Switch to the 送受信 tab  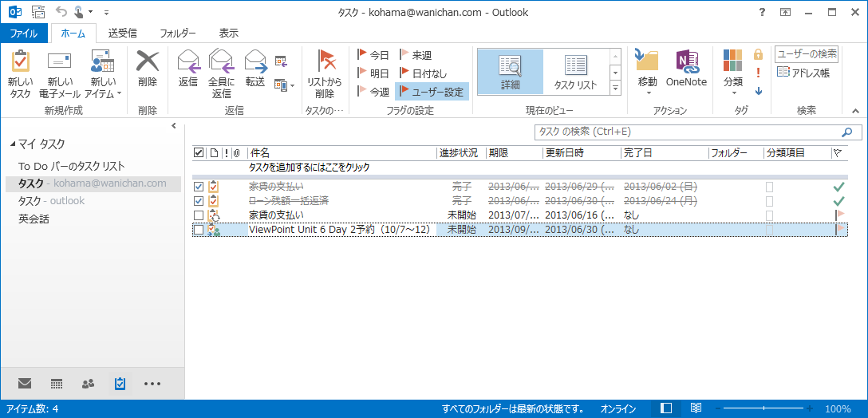(x=122, y=34)
